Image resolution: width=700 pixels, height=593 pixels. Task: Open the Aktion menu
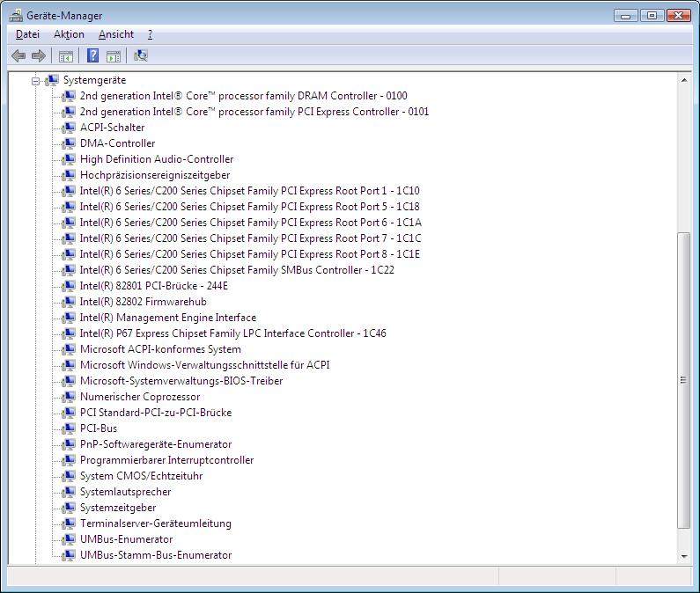70,34
